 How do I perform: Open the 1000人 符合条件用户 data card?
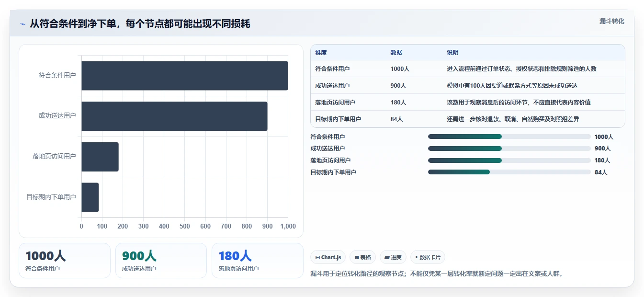pyautogui.click(x=65, y=261)
